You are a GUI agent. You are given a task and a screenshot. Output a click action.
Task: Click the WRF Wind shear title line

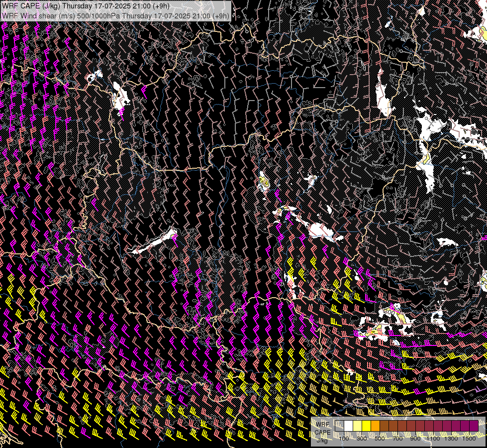(115, 16)
